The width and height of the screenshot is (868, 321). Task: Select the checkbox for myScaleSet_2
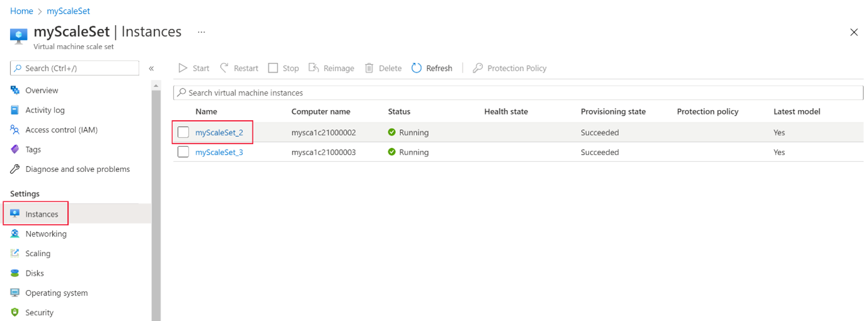coord(183,132)
